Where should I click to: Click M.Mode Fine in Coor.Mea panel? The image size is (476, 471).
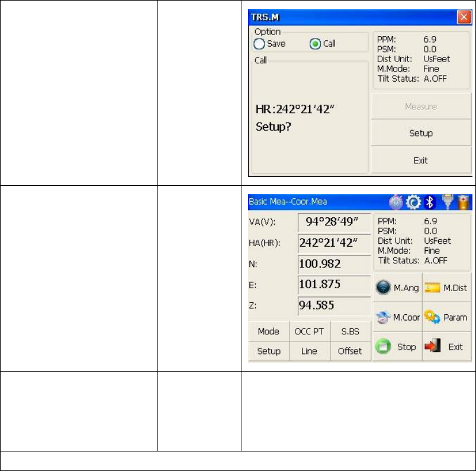tap(409, 251)
